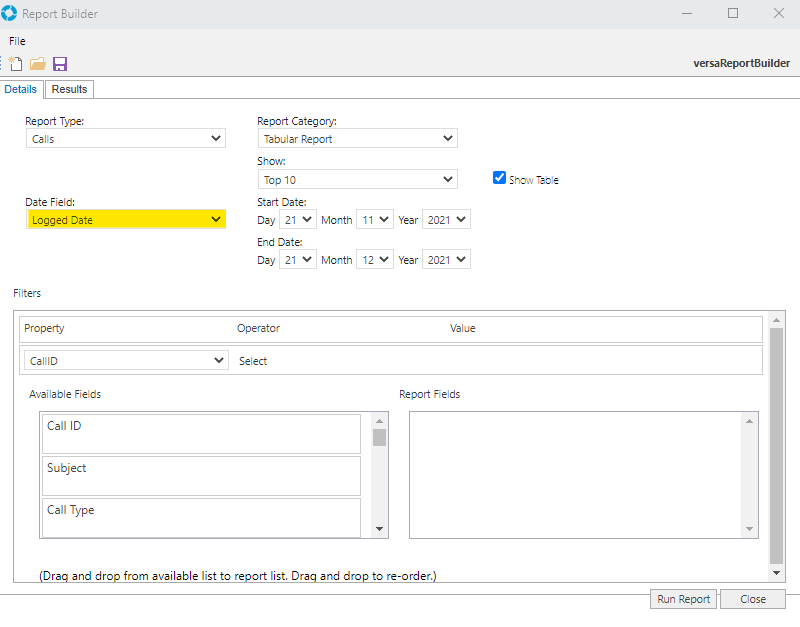Click the Filters panel vertical scrollbar thumb
800x627 pixels.
(x=777, y=445)
